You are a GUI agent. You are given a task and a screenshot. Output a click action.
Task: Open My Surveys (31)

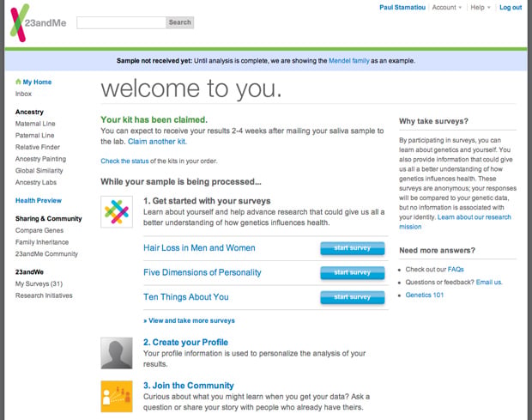(39, 283)
